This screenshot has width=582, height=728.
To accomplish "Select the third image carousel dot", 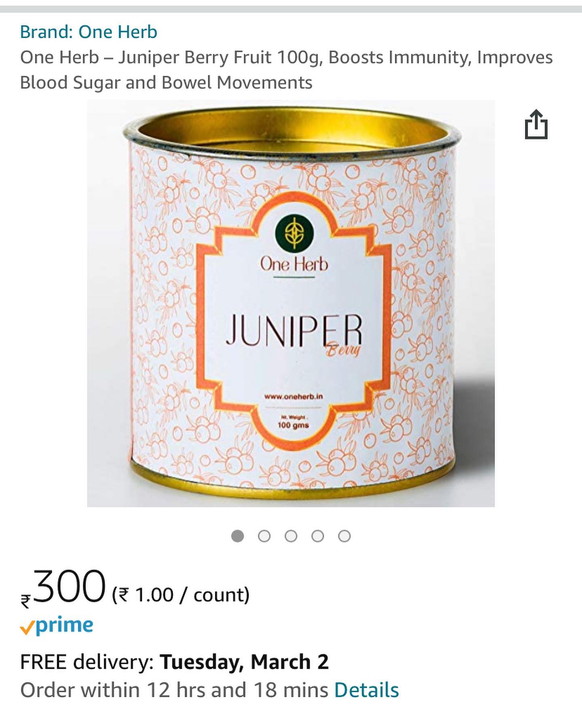I will (291, 536).
